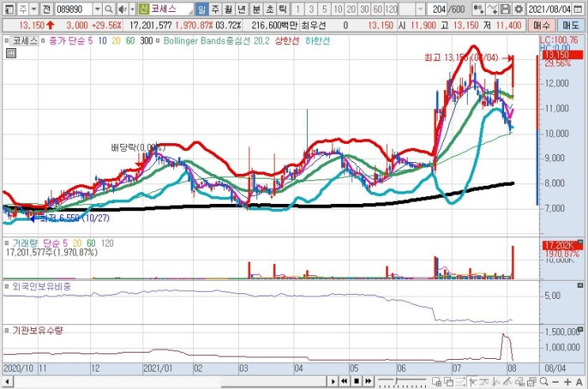This screenshot has width=588, height=389.
Task: Select the 10 interval button
Action: pyautogui.click(x=338, y=9)
